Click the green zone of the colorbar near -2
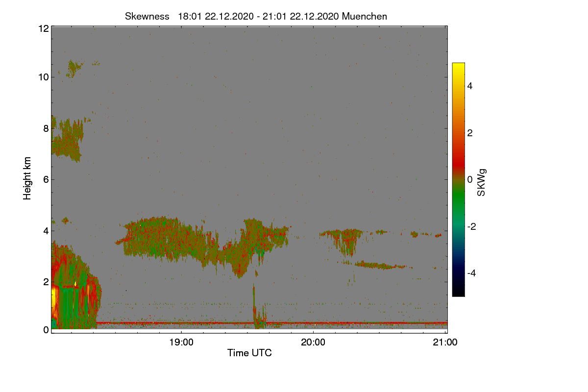Viewport: 588px width, 392px height. [458, 226]
